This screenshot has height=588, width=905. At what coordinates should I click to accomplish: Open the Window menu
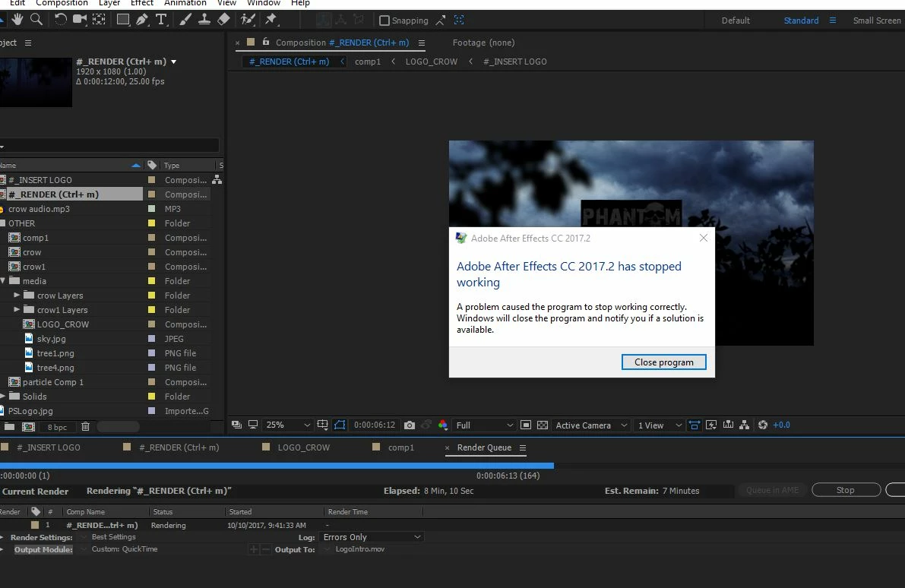[264, 3]
